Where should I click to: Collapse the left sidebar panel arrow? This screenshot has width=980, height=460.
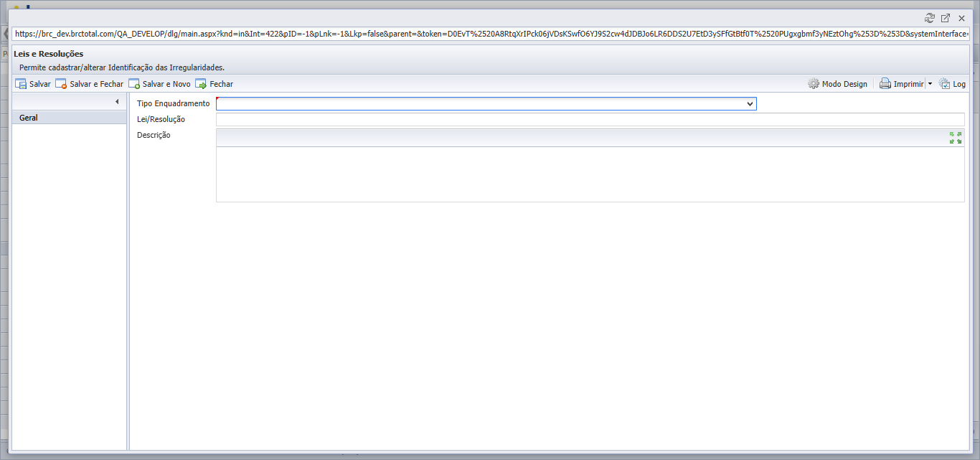117,102
